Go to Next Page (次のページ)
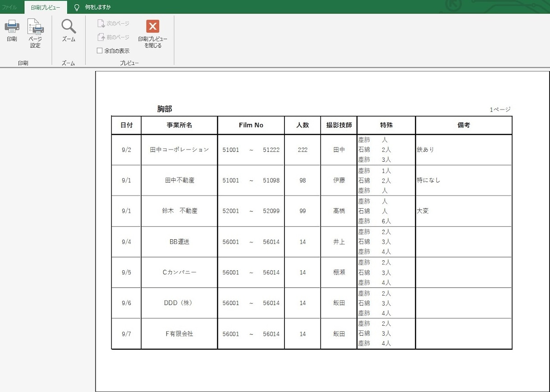Screen dimensions: 550x392 click(114, 23)
